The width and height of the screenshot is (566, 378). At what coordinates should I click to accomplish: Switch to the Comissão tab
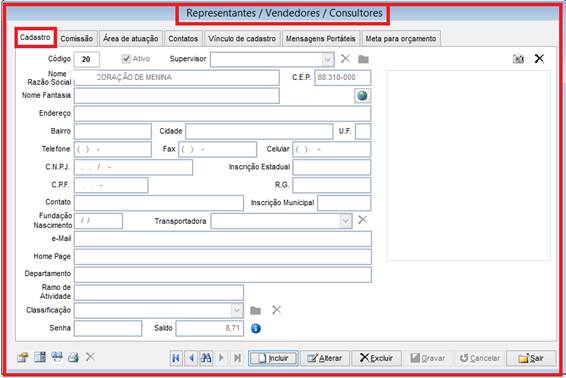[77, 38]
